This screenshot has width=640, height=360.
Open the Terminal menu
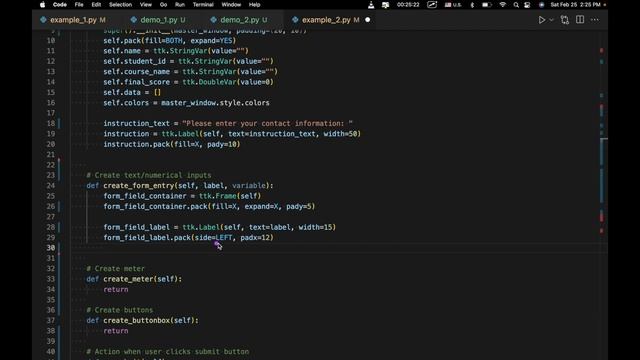(x=203, y=5)
